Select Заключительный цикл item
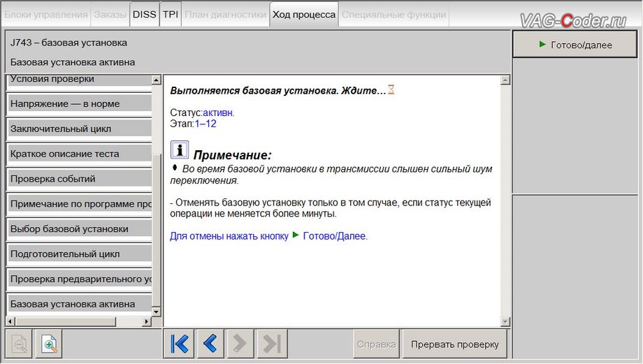 79,129
